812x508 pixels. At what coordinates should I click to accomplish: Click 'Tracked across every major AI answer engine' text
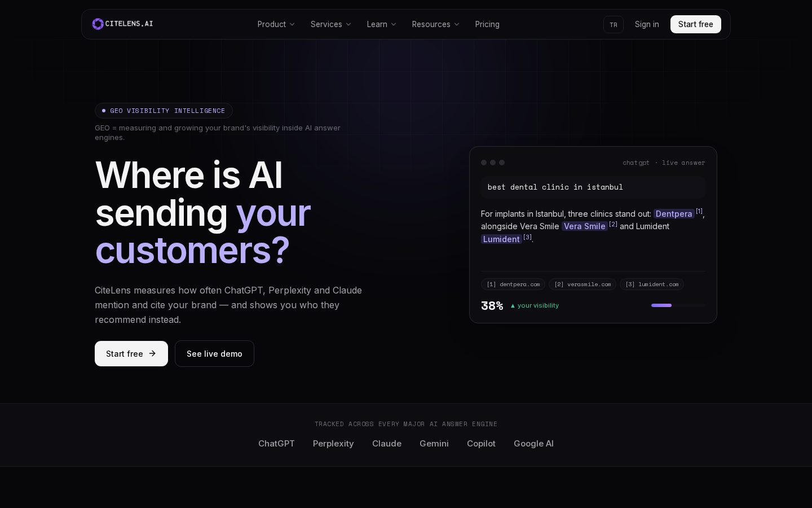click(406, 424)
